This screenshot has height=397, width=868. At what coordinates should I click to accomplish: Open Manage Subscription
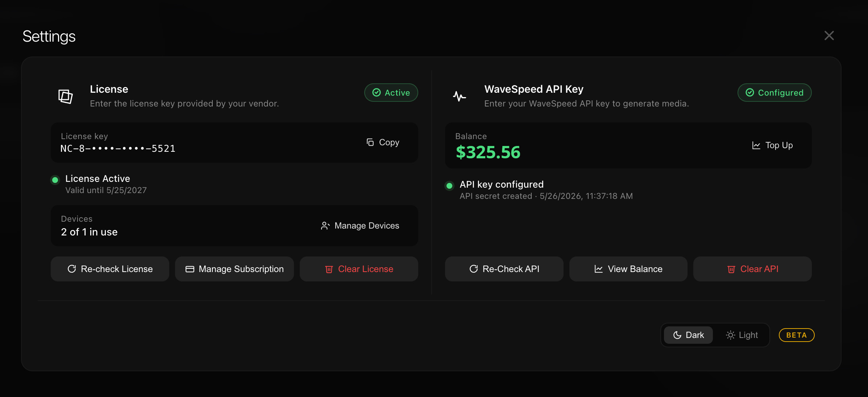(234, 269)
